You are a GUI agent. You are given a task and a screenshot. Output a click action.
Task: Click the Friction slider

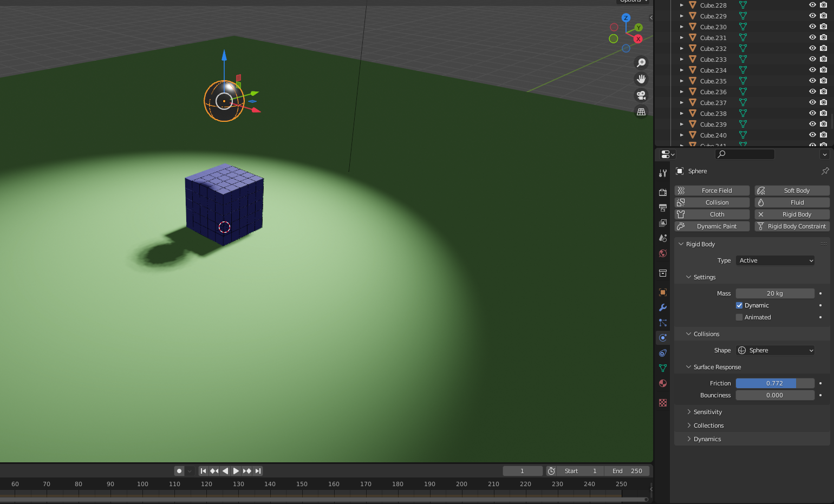(x=774, y=383)
